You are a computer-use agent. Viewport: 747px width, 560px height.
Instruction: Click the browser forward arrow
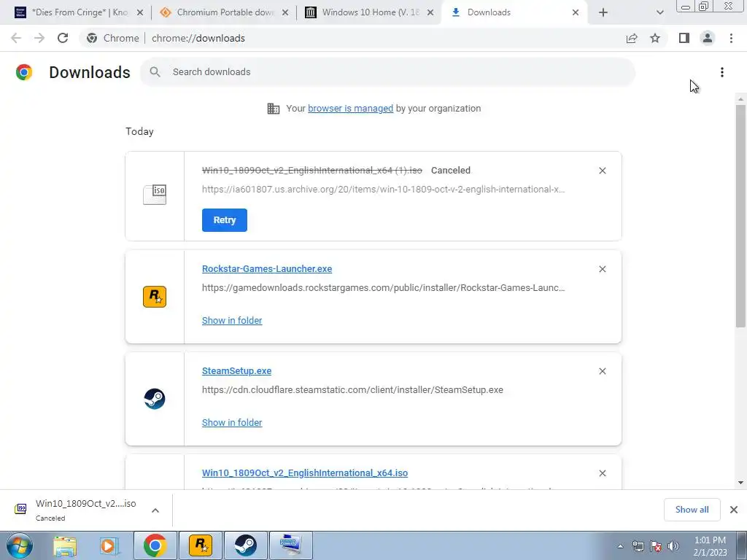39,38
